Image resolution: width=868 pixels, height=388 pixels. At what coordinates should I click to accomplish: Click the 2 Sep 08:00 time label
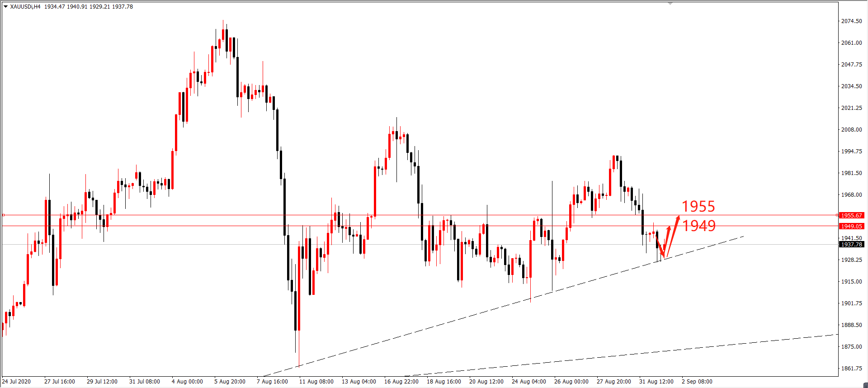(x=697, y=382)
